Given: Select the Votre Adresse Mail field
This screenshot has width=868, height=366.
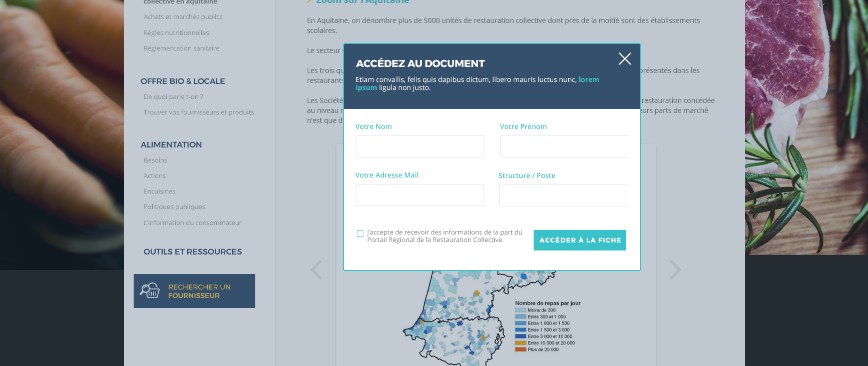Looking at the screenshot, I should (x=419, y=195).
